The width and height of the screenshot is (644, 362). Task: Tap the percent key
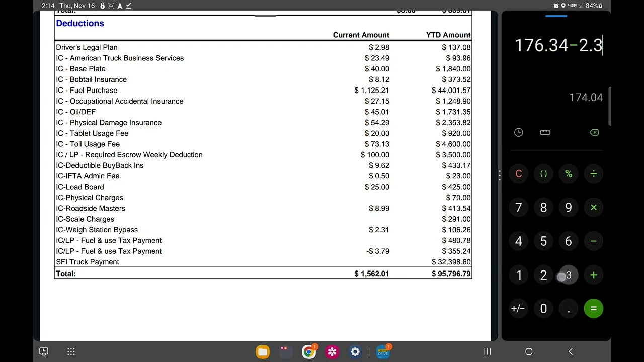tap(569, 174)
